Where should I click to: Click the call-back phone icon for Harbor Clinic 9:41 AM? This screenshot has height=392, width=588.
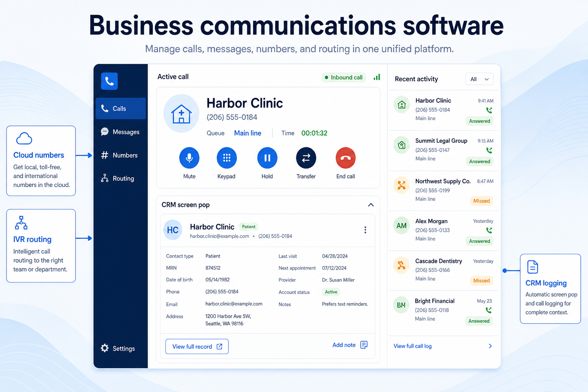point(489,110)
